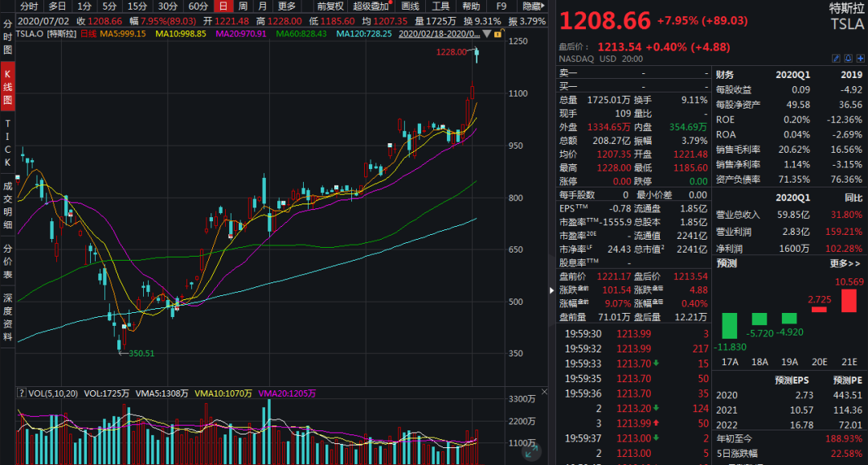Click the F9 button
Screen dimensions: 868x465
pos(502,6)
